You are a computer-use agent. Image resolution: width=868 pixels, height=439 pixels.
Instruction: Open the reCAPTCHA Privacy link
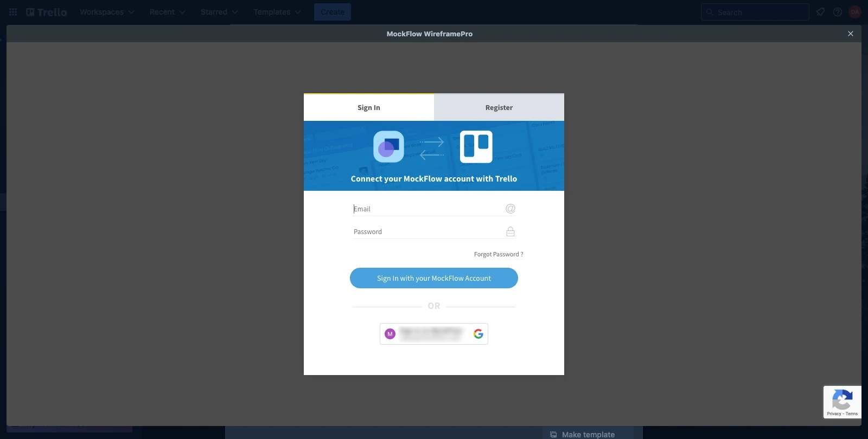834,414
